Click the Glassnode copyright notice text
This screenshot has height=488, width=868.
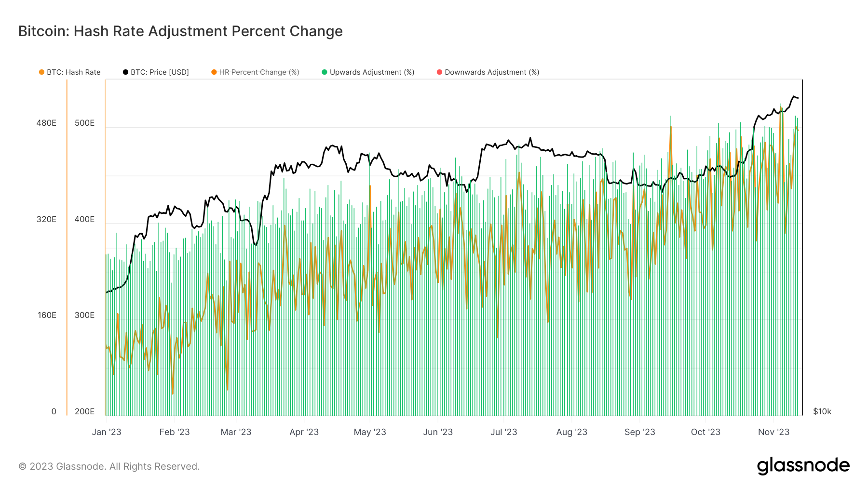pos(109,466)
